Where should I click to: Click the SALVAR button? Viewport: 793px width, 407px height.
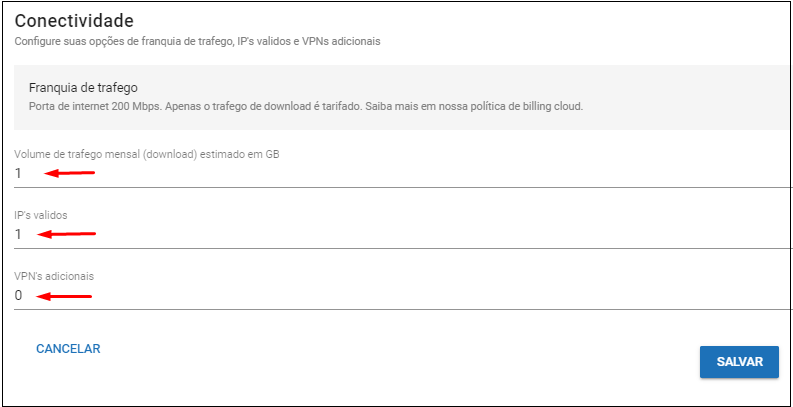click(739, 362)
